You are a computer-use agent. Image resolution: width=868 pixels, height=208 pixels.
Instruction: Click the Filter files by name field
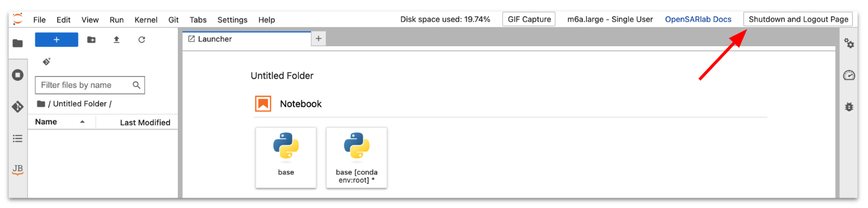[x=85, y=85]
